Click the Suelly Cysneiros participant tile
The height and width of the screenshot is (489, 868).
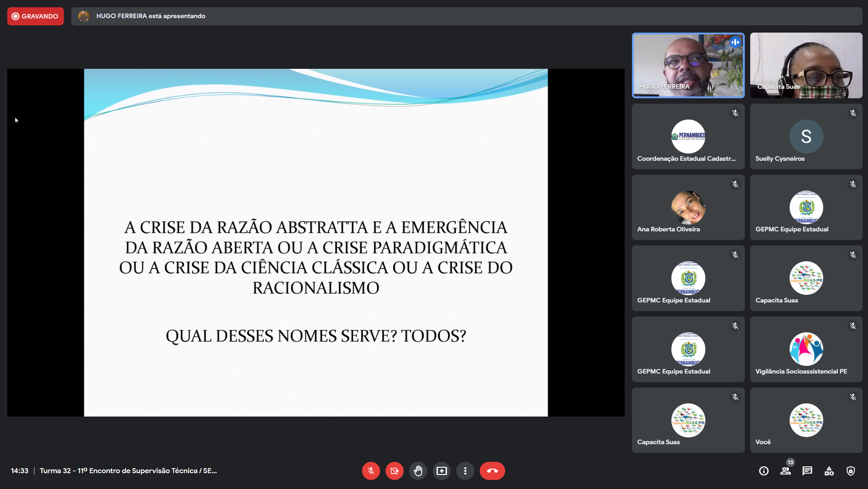click(x=806, y=136)
